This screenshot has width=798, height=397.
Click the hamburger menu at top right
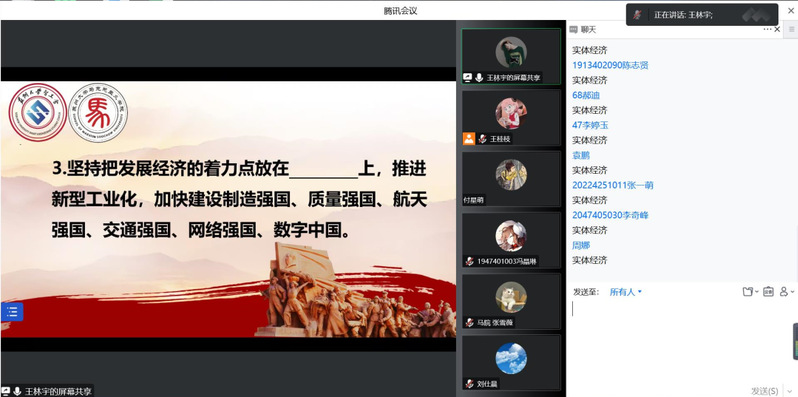click(x=792, y=30)
